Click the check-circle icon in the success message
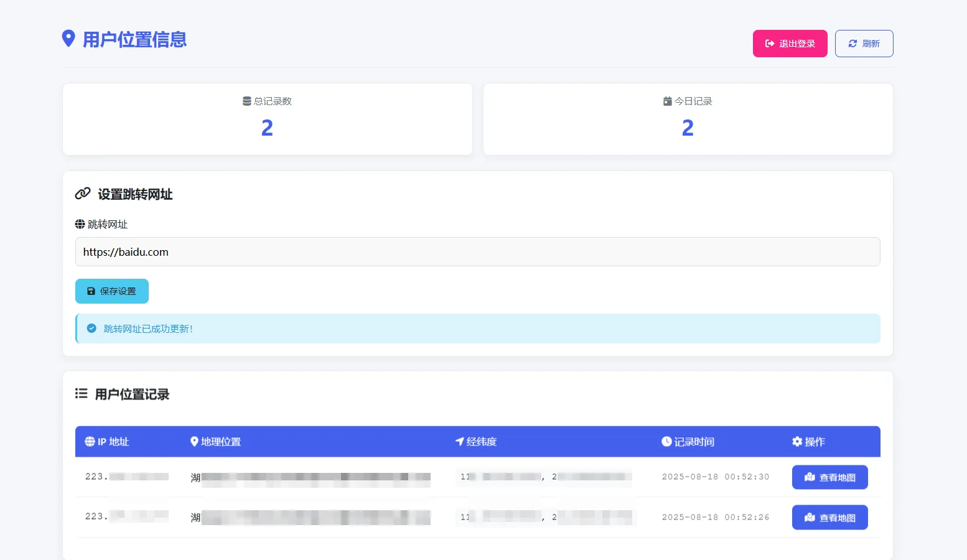The width and height of the screenshot is (967, 560). (x=91, y=329)
